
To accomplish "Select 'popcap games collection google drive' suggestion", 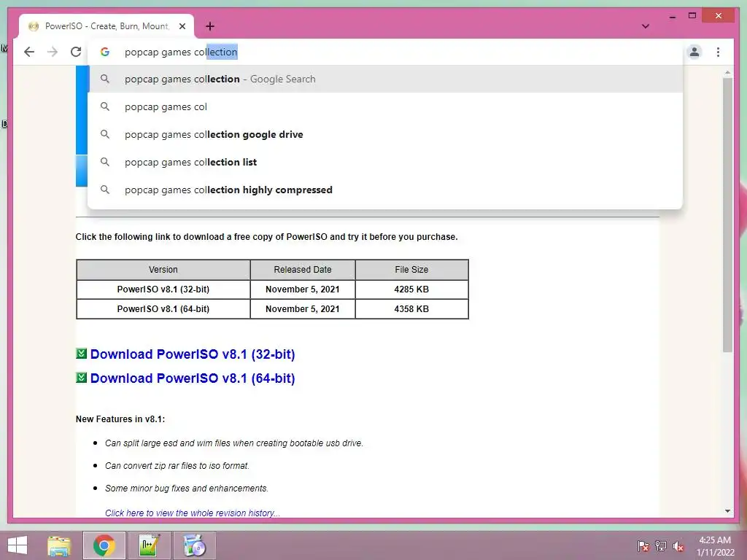I will (x=385, y=134).
